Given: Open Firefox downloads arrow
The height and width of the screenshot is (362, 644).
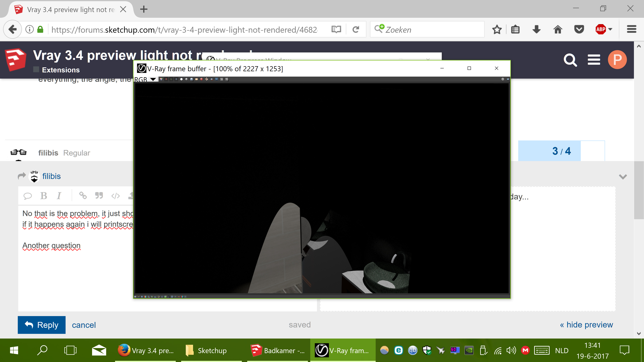Looking at the screenshot, I should 536,29.
